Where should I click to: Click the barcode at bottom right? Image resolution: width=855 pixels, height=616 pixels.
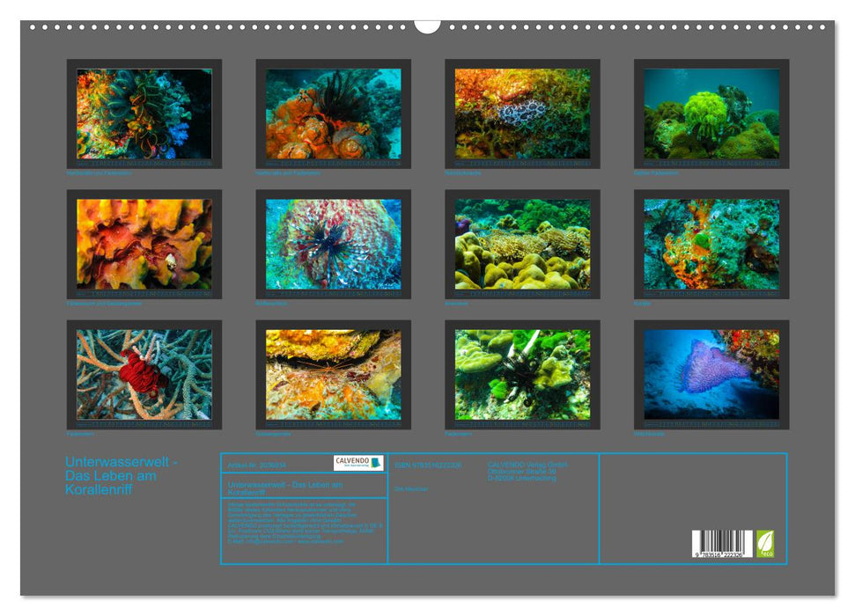[722, 543]
